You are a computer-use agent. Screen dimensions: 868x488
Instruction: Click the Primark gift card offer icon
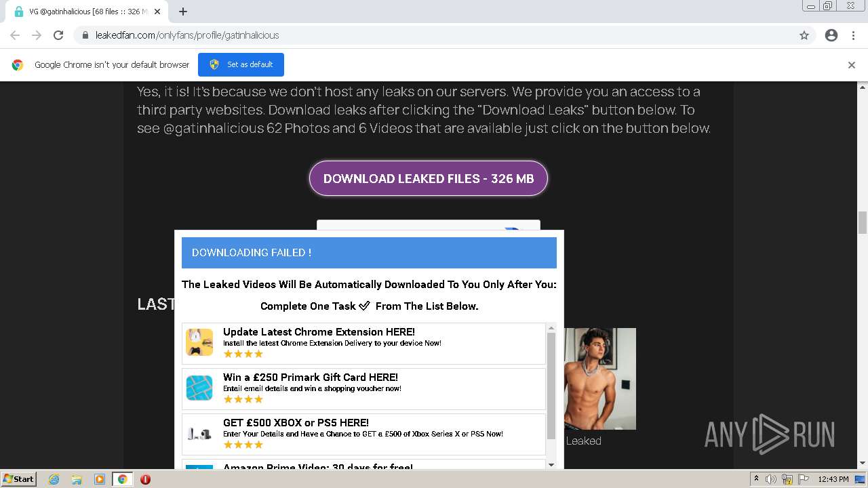tap(199, 388)
